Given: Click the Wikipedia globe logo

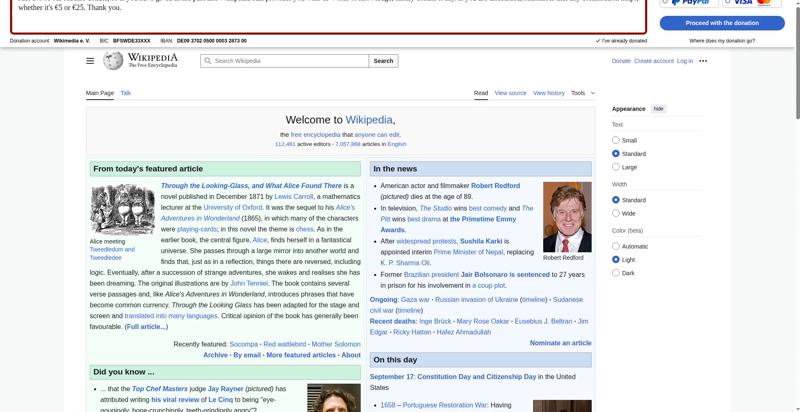Looking at the screenshot, I should pyautogui.click(x=113, y=61).
